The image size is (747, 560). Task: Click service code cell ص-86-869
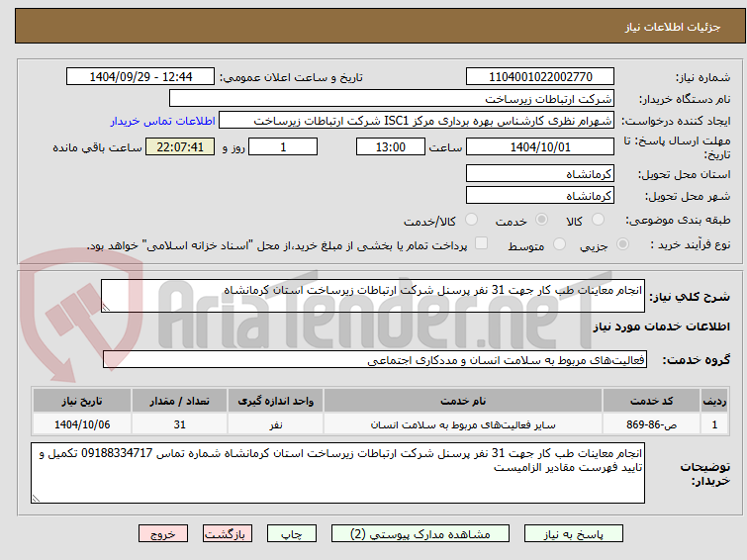pos(651,424)
